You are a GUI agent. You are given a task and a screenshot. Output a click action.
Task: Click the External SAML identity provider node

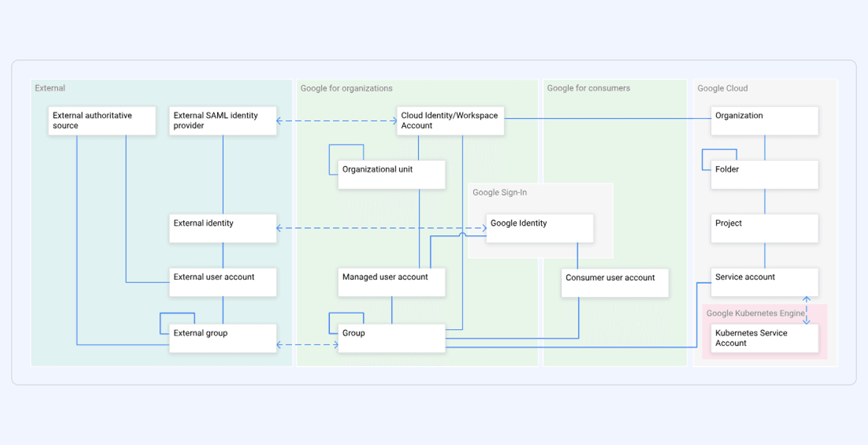(x=223, y=121)
